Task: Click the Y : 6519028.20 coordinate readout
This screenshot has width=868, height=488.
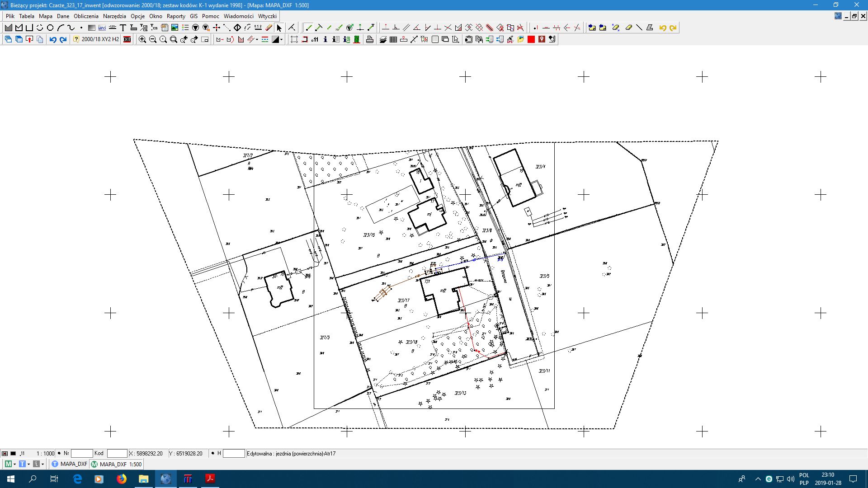Action: 186,453
